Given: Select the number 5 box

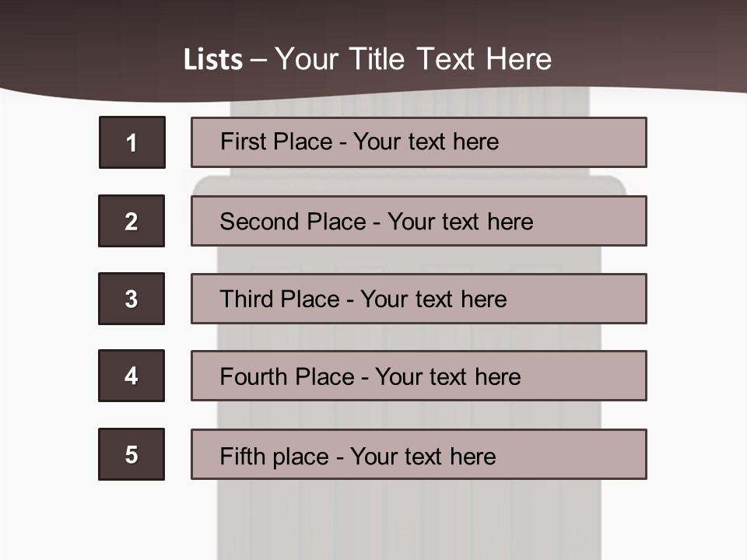Looking at the screenshot, I should pos(132,454).
